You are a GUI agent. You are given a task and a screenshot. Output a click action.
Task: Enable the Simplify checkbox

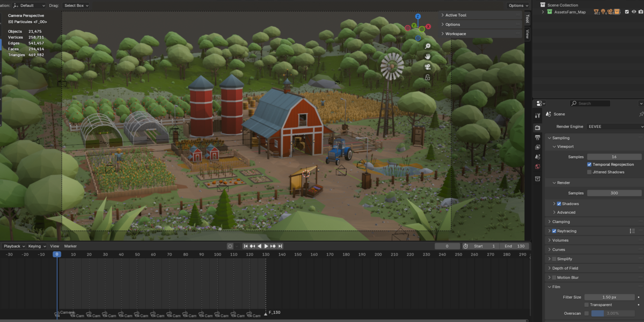[x=554, y=259]
